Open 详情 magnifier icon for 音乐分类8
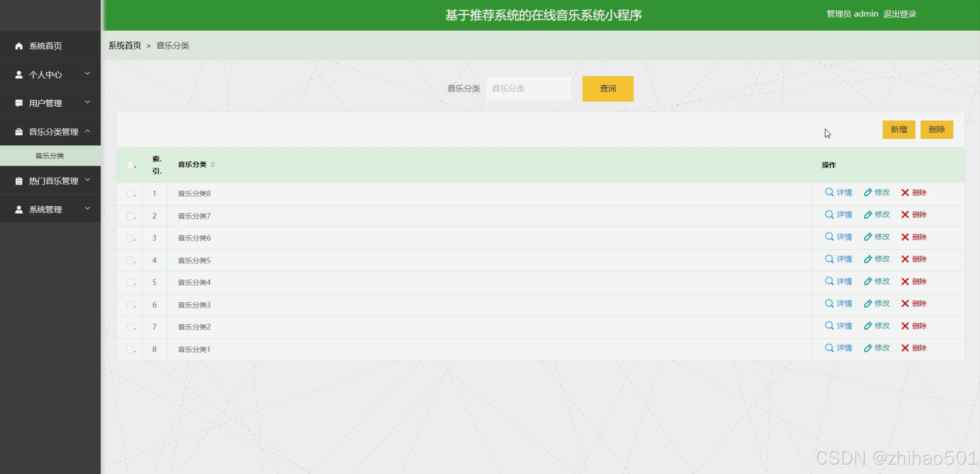Viewport: 980px width, 474px height. (x=828, y=193)
